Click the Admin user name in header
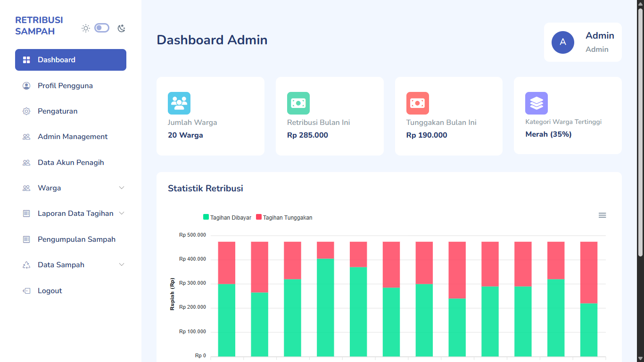The width and height of the screenshot is (644, 362). (x=600, y=35)
